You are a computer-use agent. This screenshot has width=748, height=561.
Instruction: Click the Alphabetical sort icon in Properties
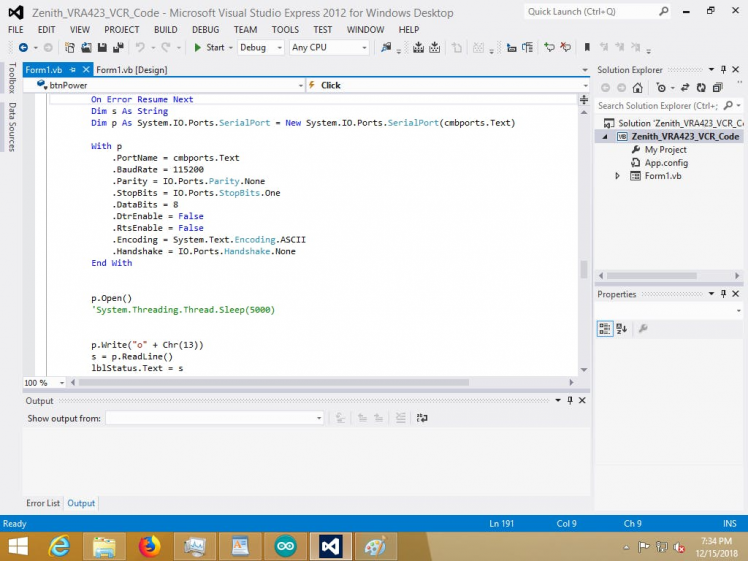pyautogui.click(x=621, y=328)
